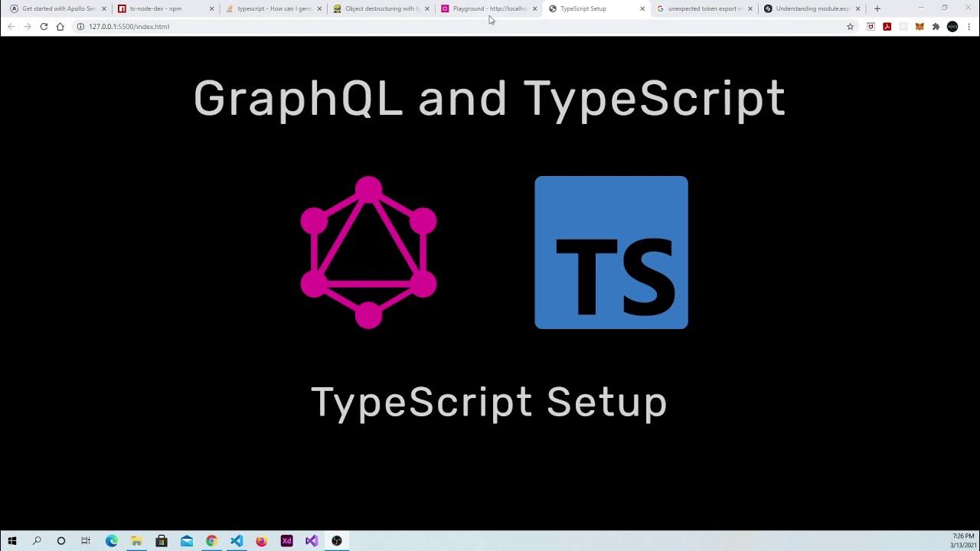Click the TypeScript Setup subtitle text

point(488,403)
